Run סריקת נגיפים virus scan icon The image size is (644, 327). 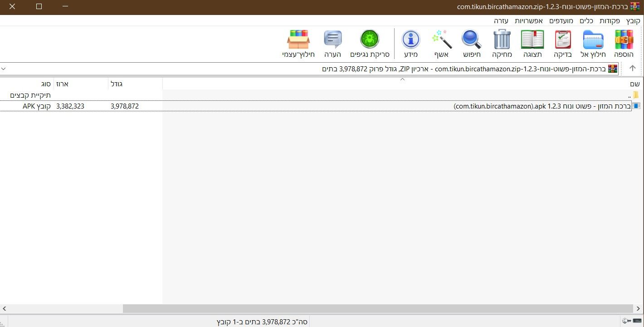(x=370, y=40)
